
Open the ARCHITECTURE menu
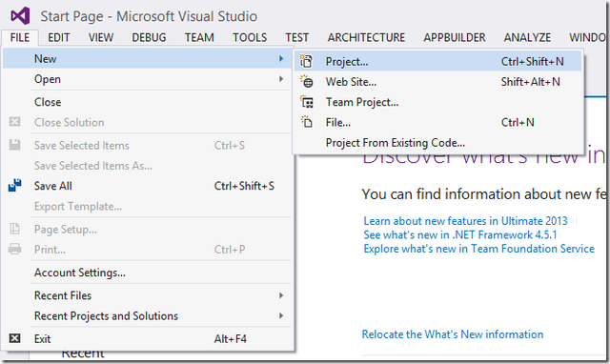click(x=366, y=38)
